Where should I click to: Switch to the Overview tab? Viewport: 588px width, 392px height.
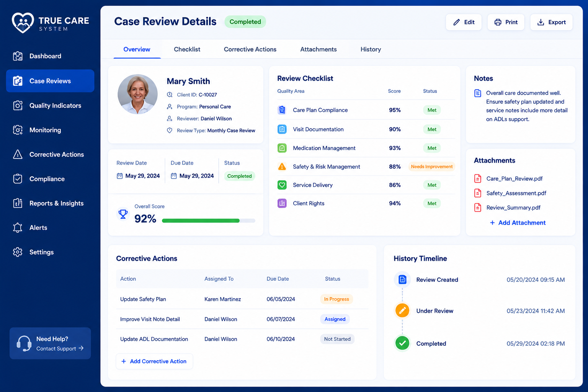coord(137,49)
